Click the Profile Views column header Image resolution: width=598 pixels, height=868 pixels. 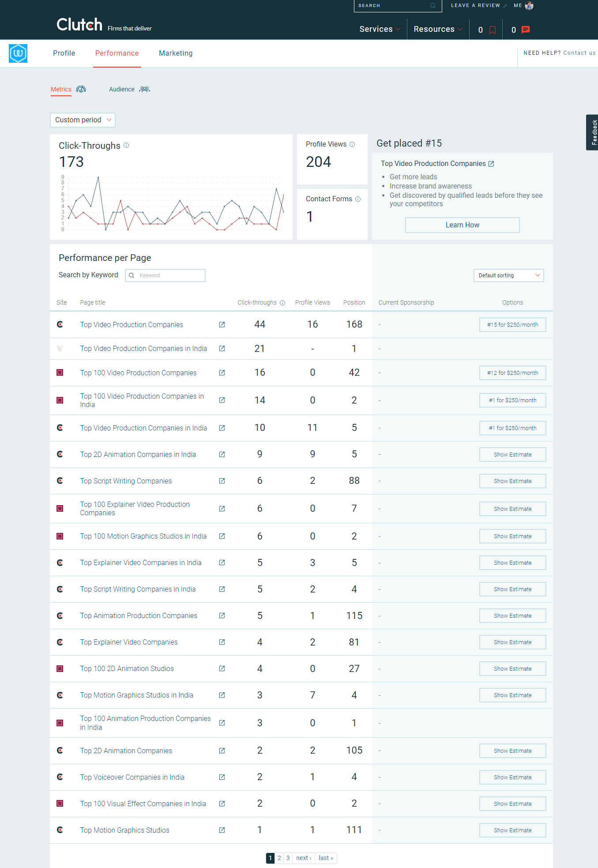(x=312, y=303)
